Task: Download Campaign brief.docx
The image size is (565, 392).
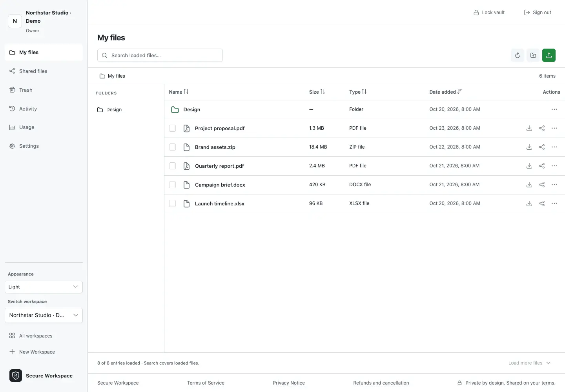Action: 529,185
